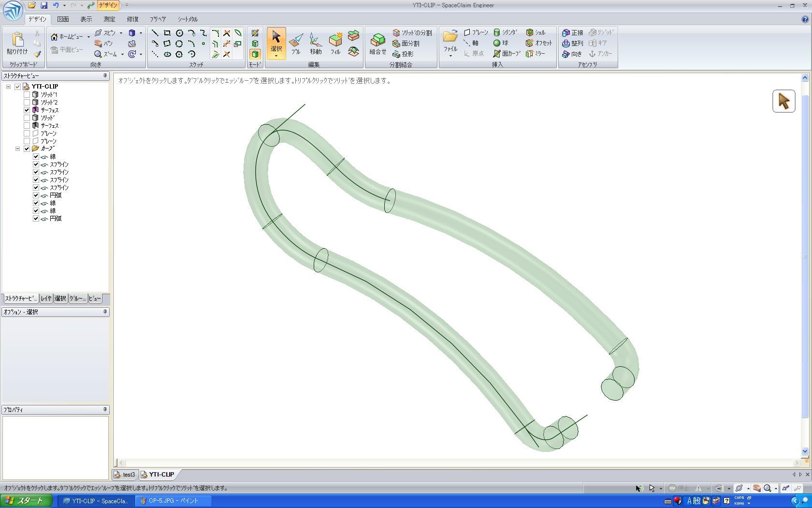Click the フィル (Fill) tool icon
Image resolution: width=812 pixels, height=508 pixels.
point(335,44)
